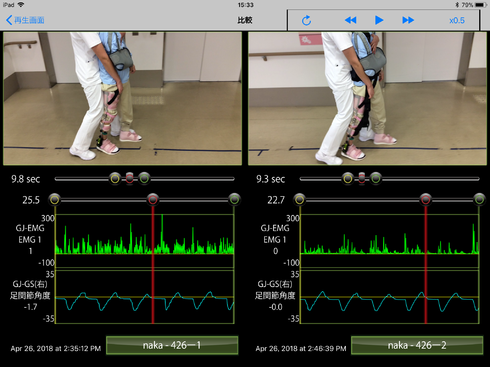Tap the Wi-Fi icon in status bar
490x367 pixels.
pyautogui.click(x=21, y=5)
